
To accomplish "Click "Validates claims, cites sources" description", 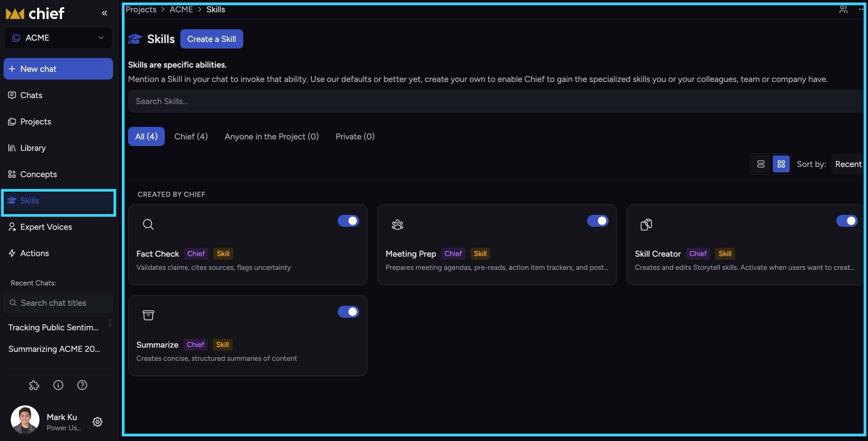I will tap(213, 267).
